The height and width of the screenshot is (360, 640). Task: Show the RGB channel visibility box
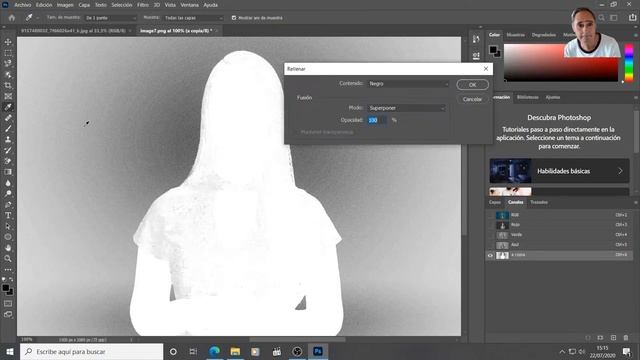coord(490,215)
